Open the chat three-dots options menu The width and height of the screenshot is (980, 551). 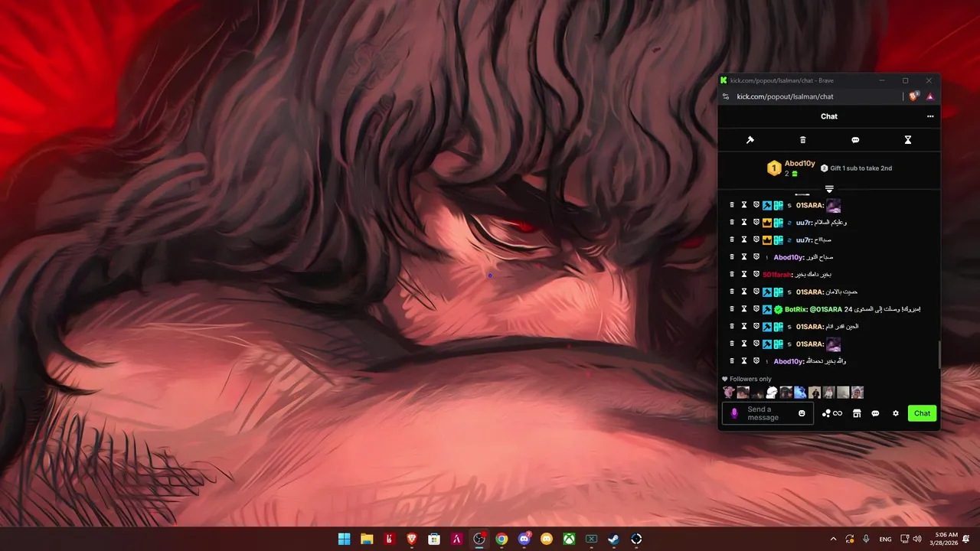pyautogui.click(x=930, y=116)
